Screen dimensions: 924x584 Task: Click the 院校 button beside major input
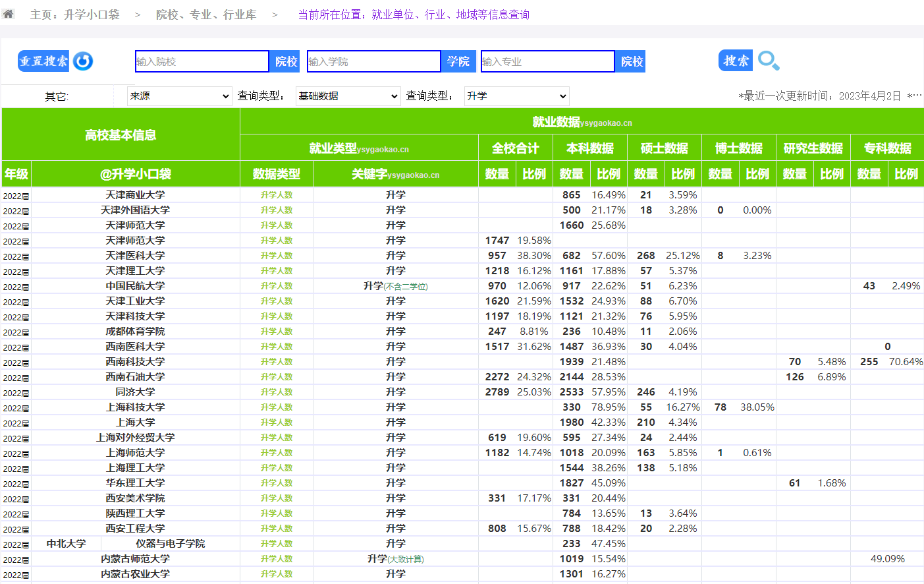pos(631,61)
